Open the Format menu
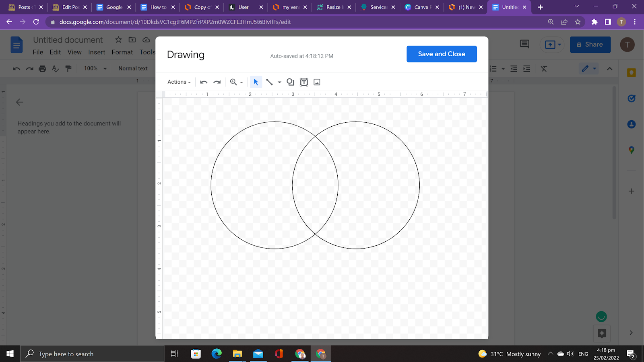 122,52
